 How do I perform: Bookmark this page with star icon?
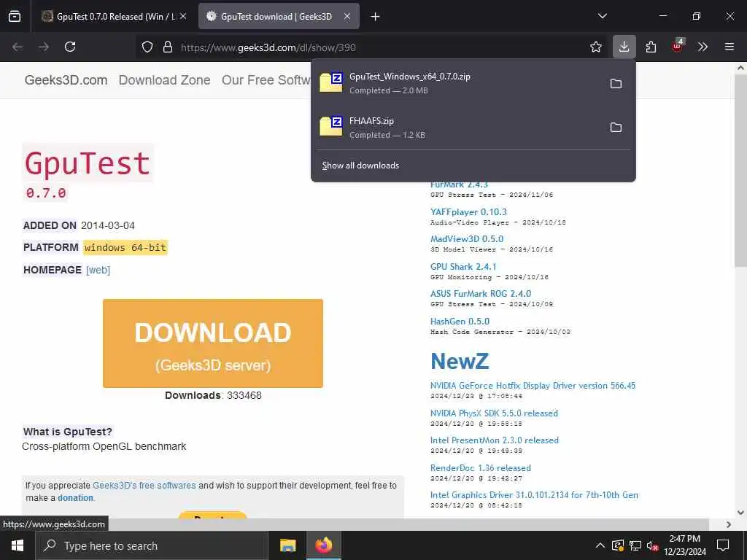(x=595, y=47)
